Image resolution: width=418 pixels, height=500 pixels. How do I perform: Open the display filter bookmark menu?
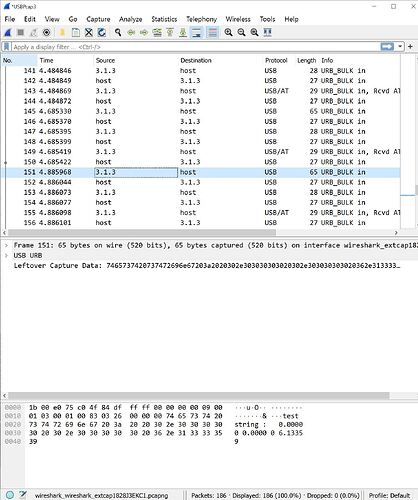point(6,47)
